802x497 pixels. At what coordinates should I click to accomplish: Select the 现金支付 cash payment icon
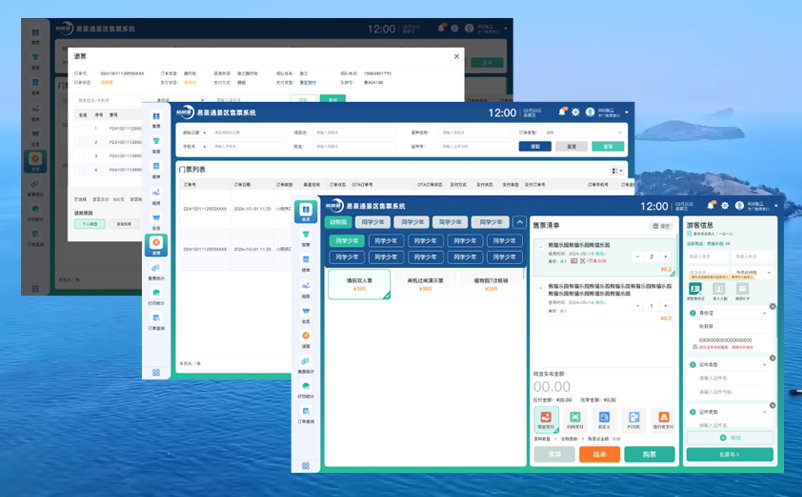[x=545, y=419]
